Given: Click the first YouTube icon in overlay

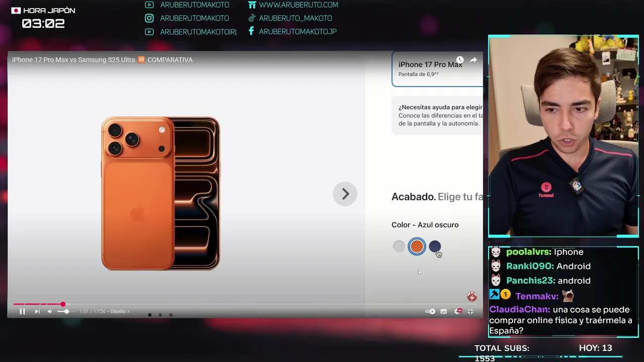Looking at the screenshot, I should point(149,5).
